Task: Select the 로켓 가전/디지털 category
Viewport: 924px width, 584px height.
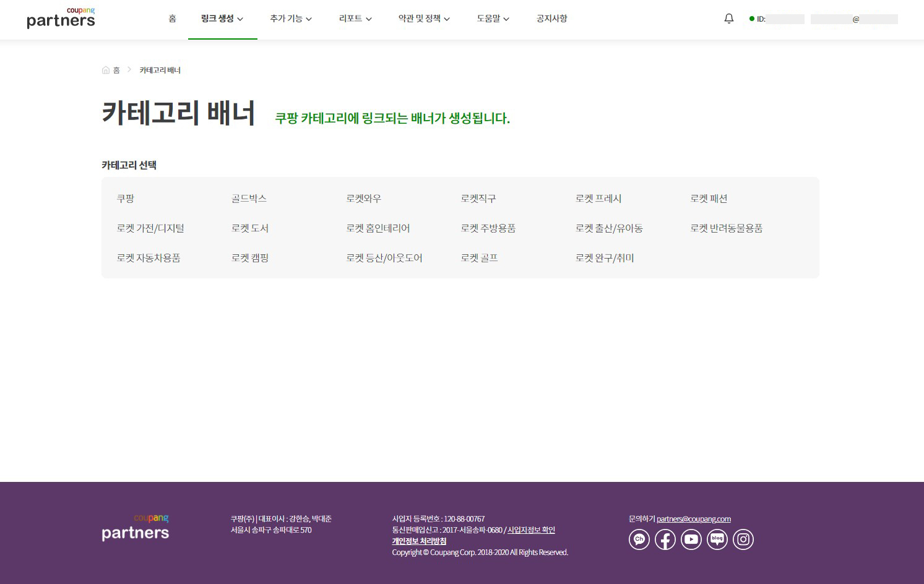Action: tap(150, 228)
